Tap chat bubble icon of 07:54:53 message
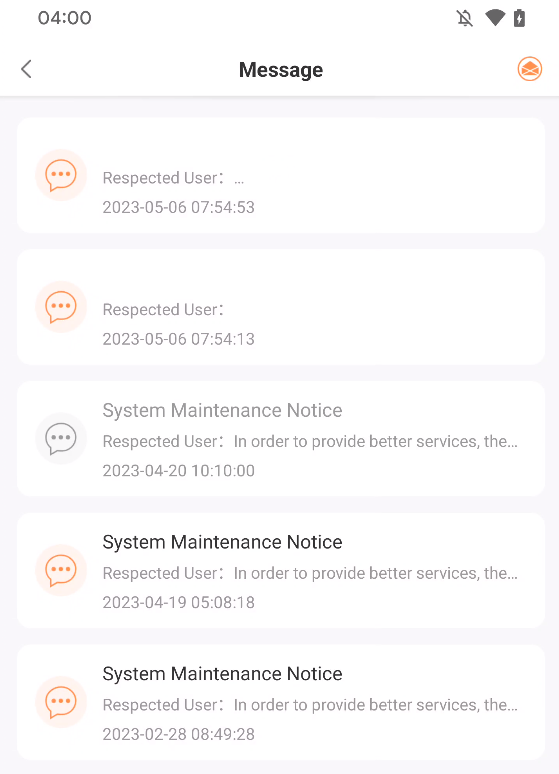This screenshot has width=559, height=774. pyautogui.click(x=61, y=175)
